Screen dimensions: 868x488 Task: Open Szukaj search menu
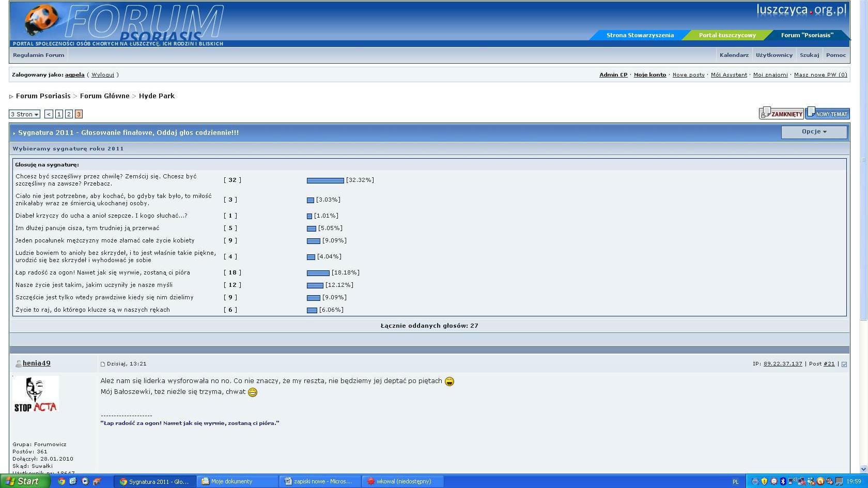(x=809, y=55)
